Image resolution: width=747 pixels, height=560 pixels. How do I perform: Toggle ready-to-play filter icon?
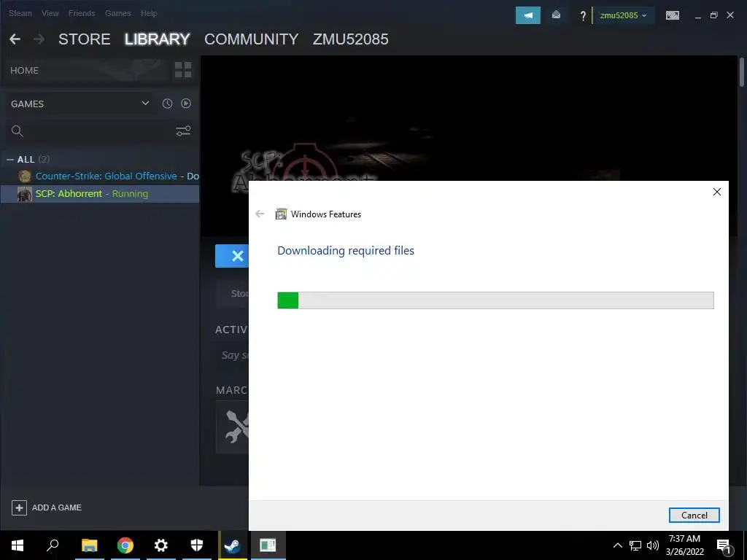pyautogui.click(x=186, y=104)
